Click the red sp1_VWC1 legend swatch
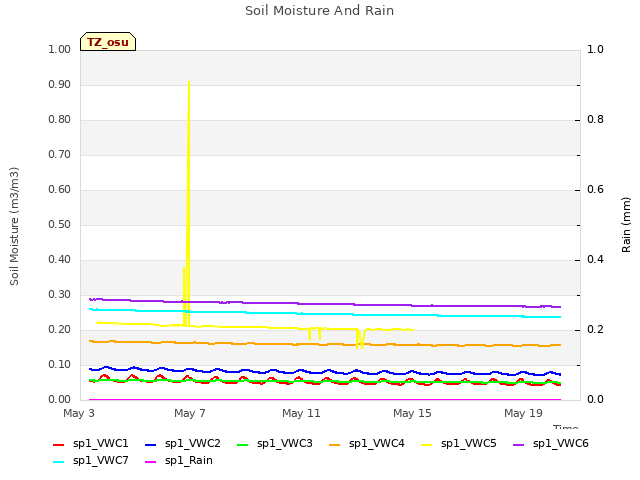640x480 pixels. click(x=59, y=445)
